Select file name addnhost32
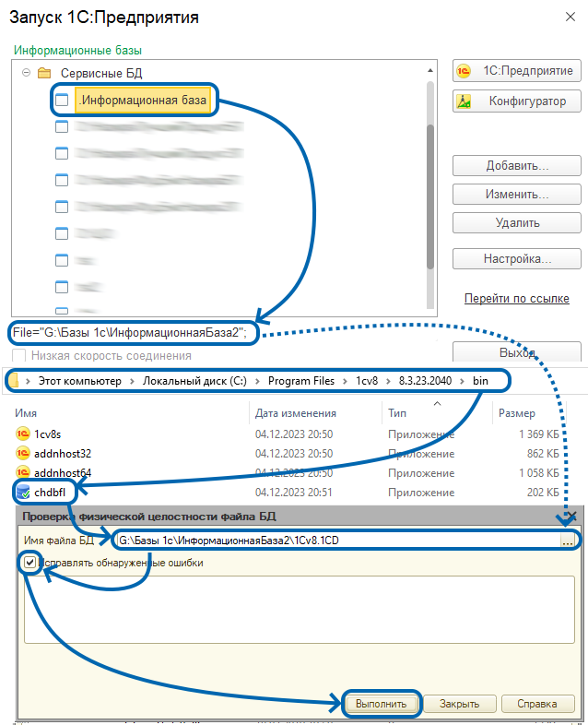The image size is (588, 725). coord(63,454)
